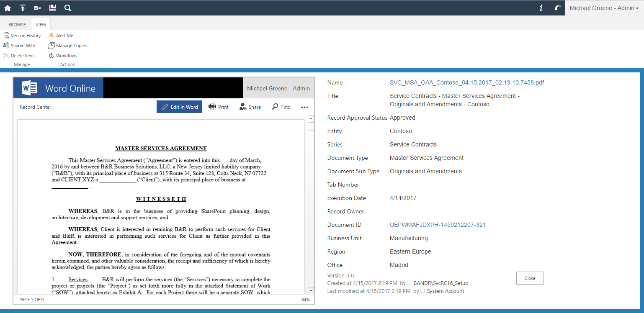Viewport: 644px width, 313px height.
Task: Open Find in the Word Online toolbar
Action: 281,107
